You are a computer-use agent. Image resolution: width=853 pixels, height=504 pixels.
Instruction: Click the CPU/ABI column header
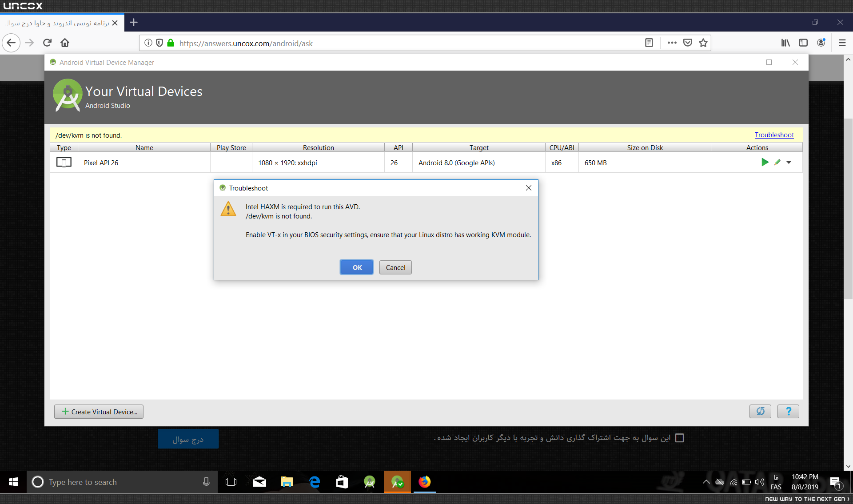[x=562, y=147]
